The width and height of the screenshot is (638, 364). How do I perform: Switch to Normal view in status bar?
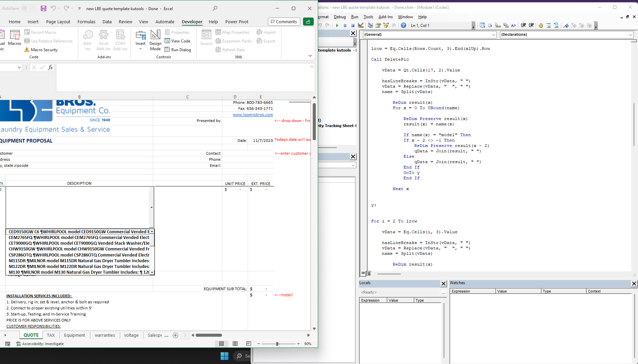(x=221, y=344)
